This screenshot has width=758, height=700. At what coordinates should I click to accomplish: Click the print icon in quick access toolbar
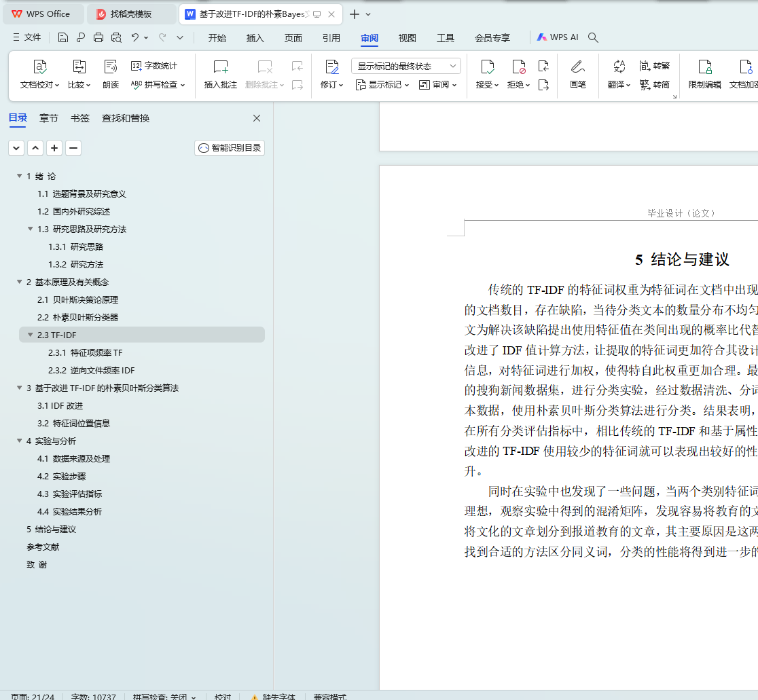(x=98, y=38)
